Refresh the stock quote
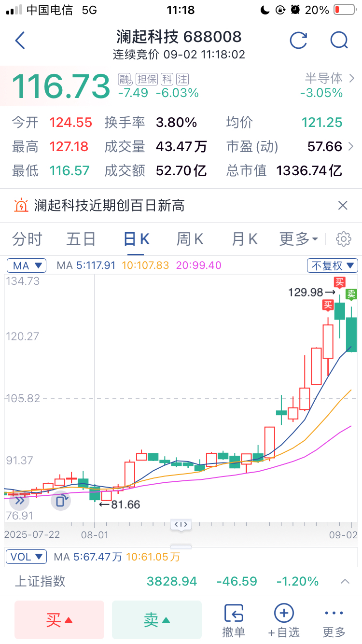Image resolution: width=362 pixels, height=644 pixels. pyautogui.click(x=298, y=41)
